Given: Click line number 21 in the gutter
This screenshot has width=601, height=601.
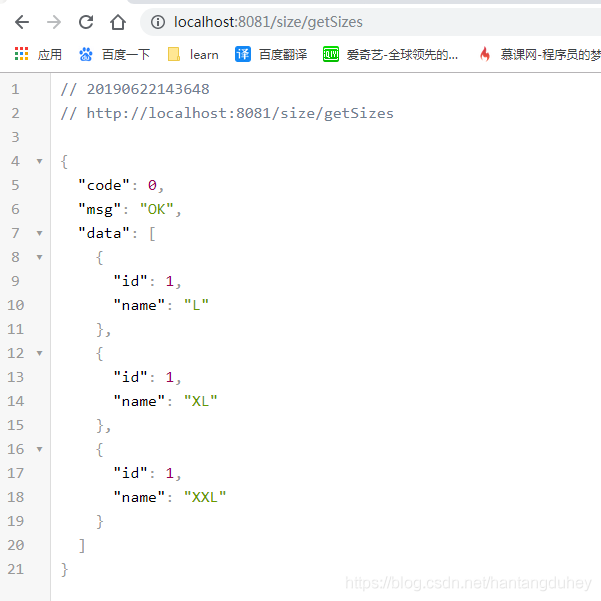Looking at the screenshot, I should [x=15, y=569].
